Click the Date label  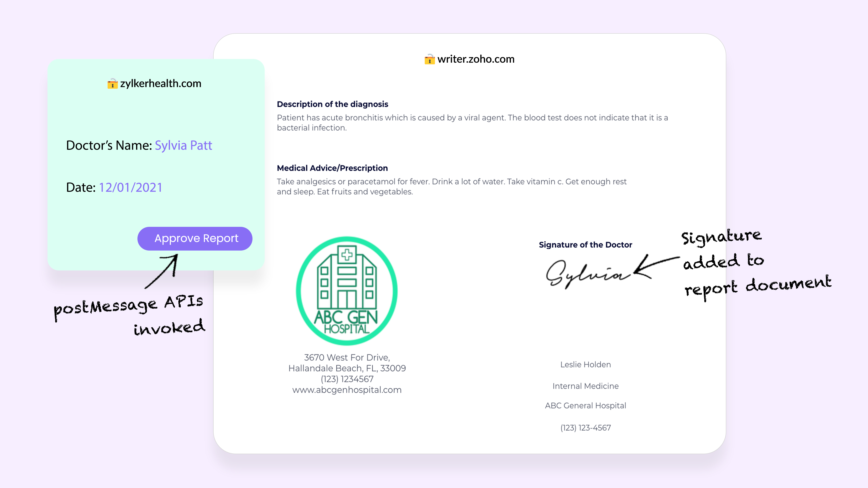pyautogui.click(x=81, y=188)
